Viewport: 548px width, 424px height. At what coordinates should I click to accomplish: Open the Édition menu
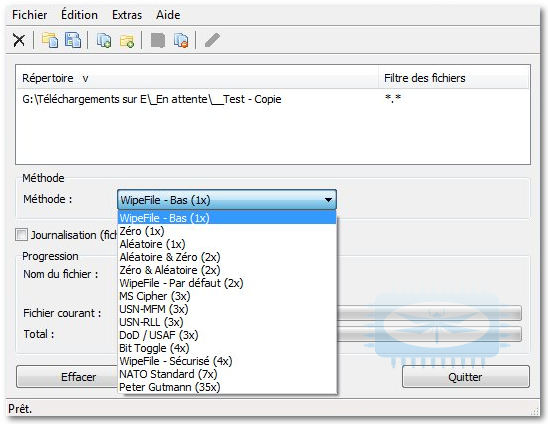click(79, 15)
